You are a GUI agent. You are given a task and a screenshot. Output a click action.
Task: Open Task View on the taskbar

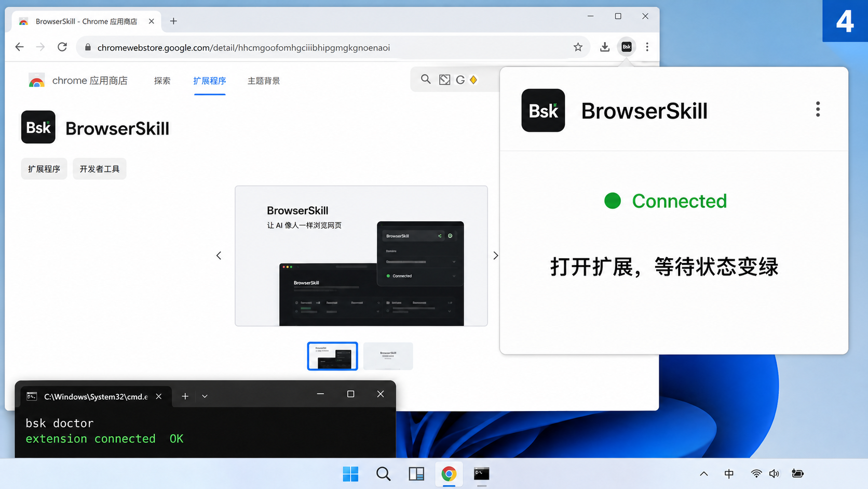[416, 474]
